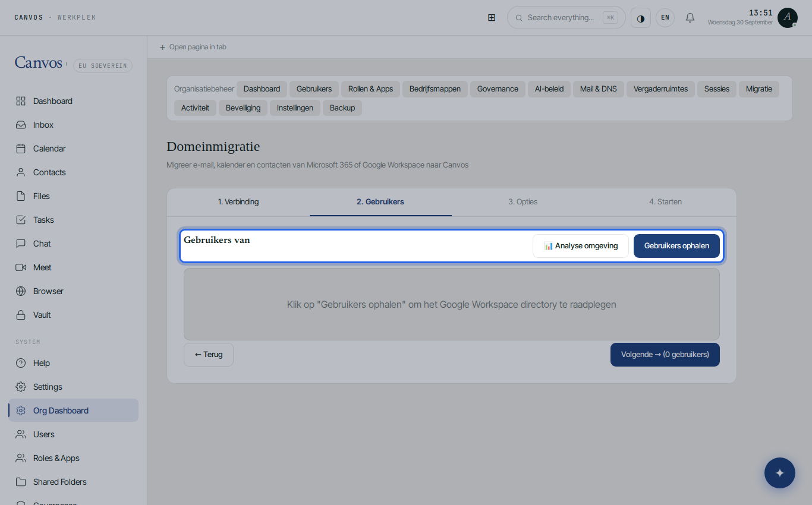The width and height of the screenshot is (812, 505).
Task: Focus the Search everything field
Action: click(566, 18)
